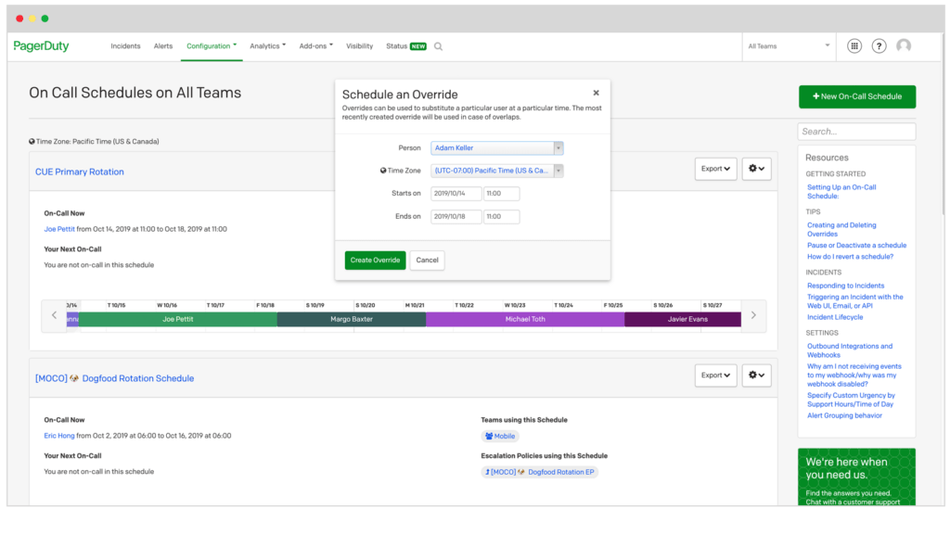950x560 pixels.
Task: Go to previous timeline period arrow
Action: click(x=54, y=315)
